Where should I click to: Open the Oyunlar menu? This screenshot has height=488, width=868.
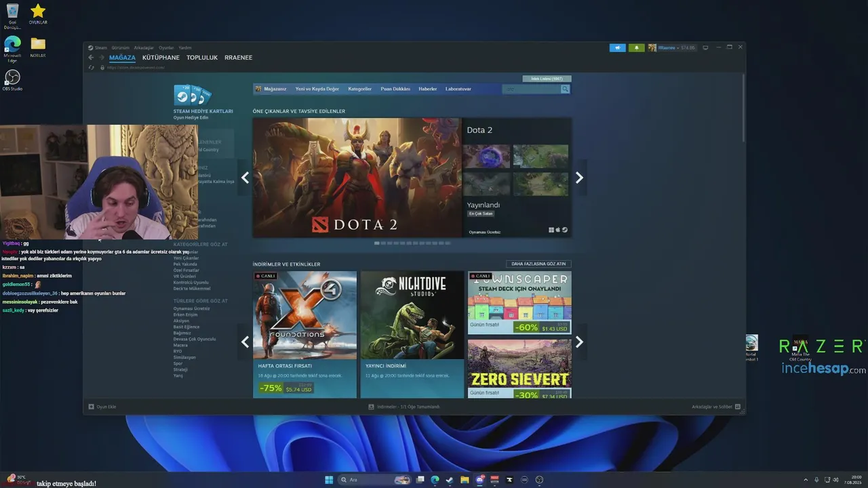(166, 47)
